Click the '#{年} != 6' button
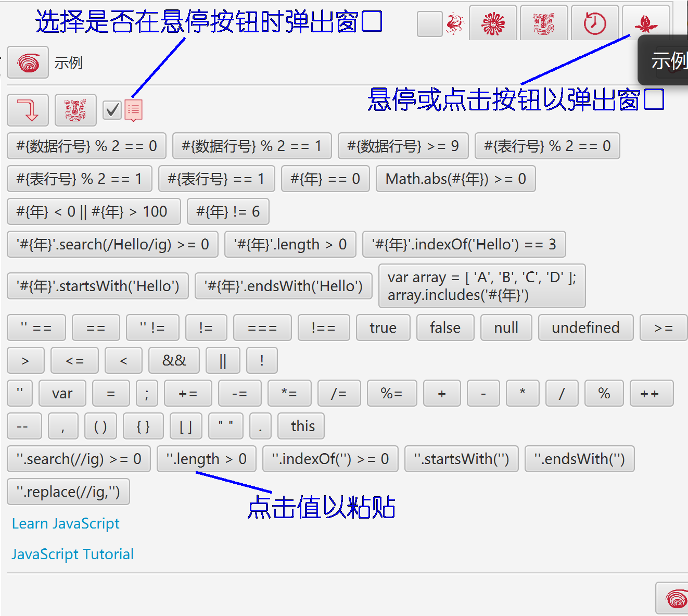This screenshot has width=688, height=616. coord(228,211)
